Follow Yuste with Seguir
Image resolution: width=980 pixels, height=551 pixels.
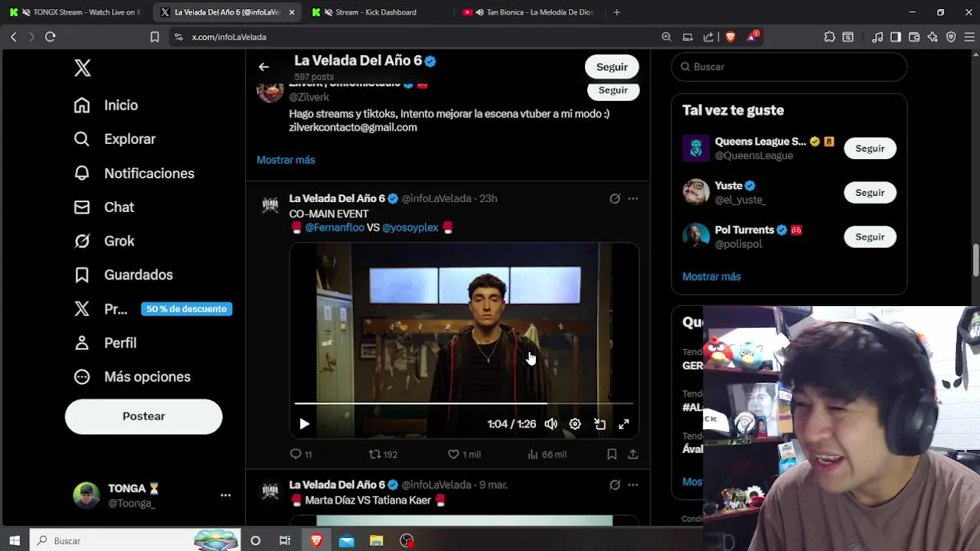[x=870, y=193]
